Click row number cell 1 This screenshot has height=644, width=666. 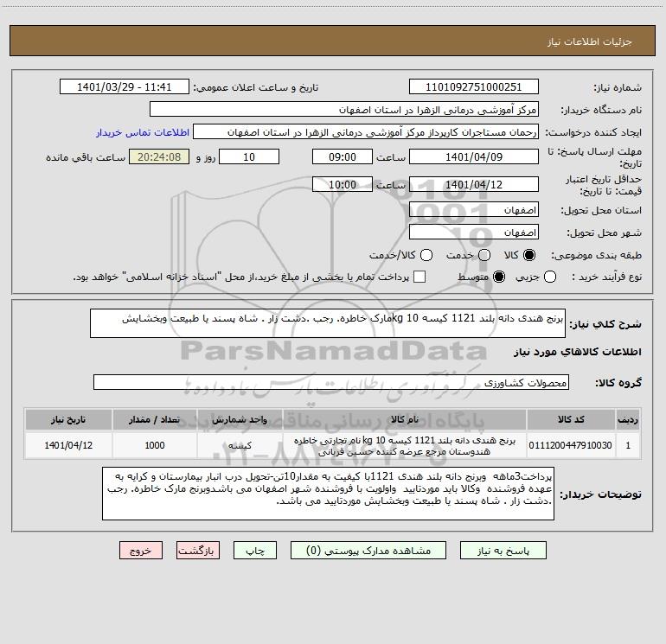point(628,445)
